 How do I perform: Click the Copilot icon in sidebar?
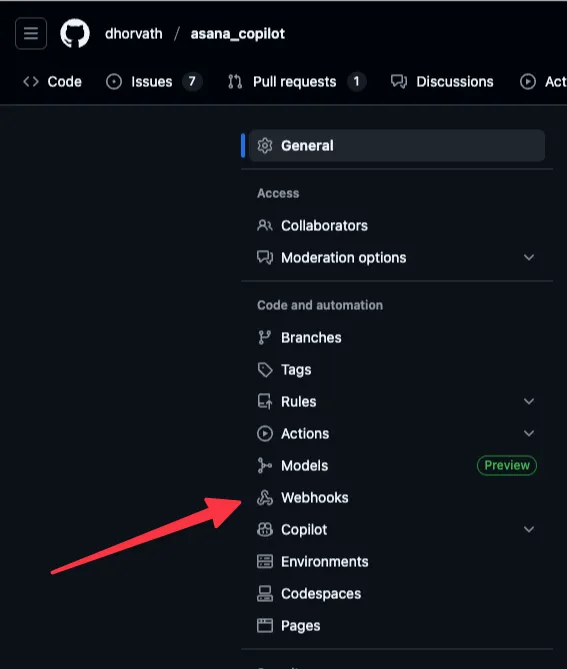265,529
